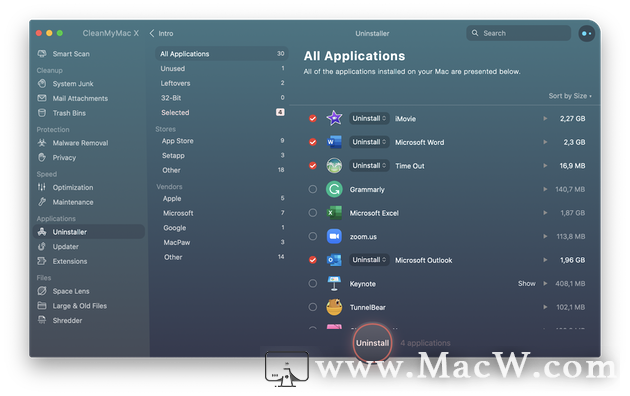Click the Microsoft Word app icon
The image size is (630, 396).
click(x=334, y=142)
